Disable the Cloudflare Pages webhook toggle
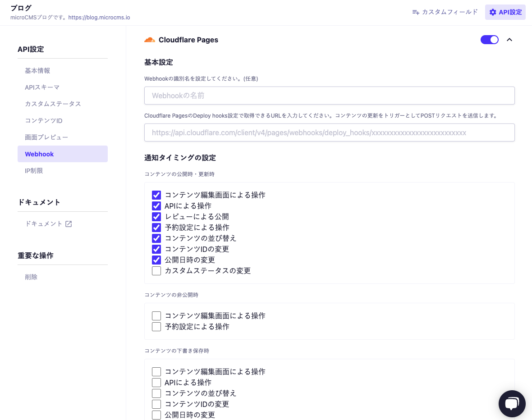Image resolution: width=532 pixels, height=420 pixels. click(x=489, y=40)
